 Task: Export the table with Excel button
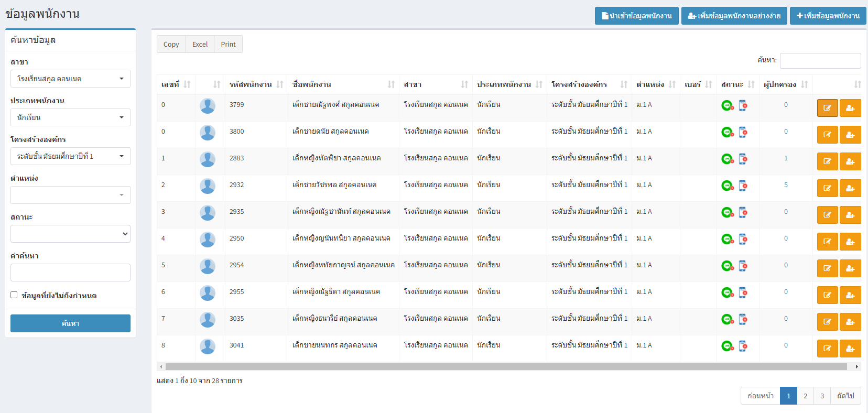(x=200, y=44)
